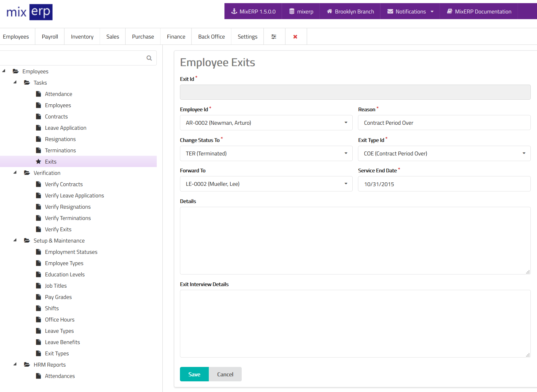The image size is (537, 392).
Task: Click the Exit Id field
Action: click(x=355, y=92)
